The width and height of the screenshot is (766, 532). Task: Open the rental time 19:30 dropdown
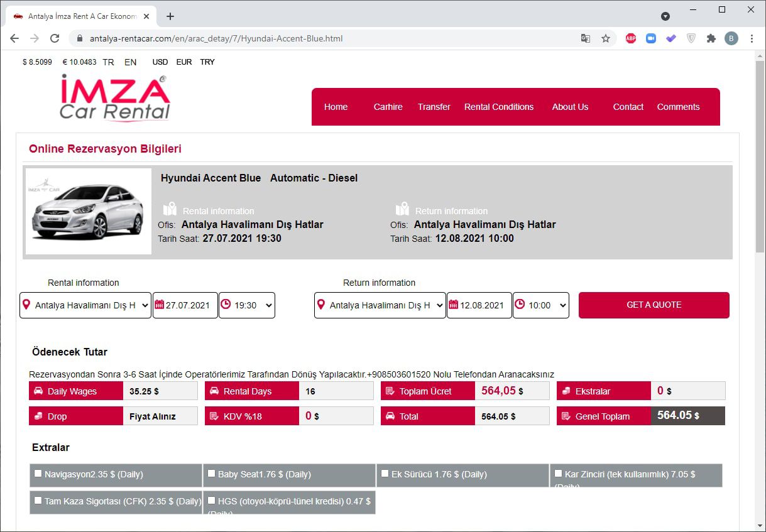coord(247,305)
